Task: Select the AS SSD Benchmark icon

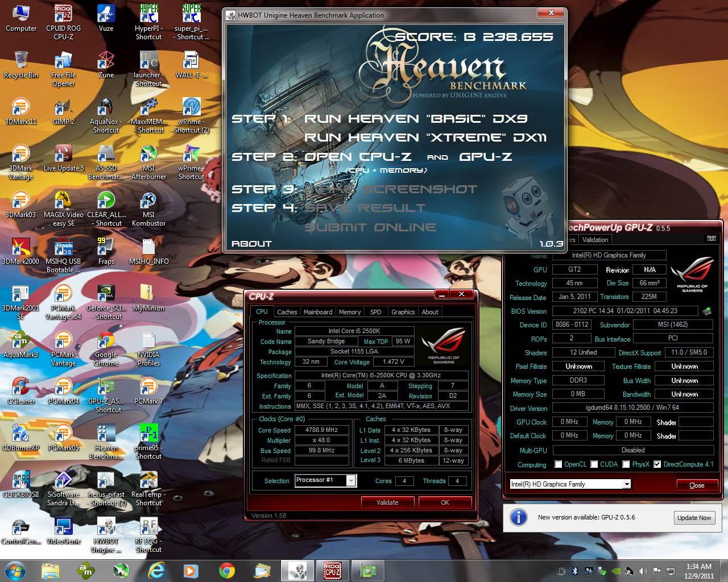Action: click(106, 163)
